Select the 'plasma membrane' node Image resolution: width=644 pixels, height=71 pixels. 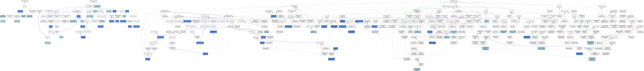pyautogui.click(x=90, y=16)
